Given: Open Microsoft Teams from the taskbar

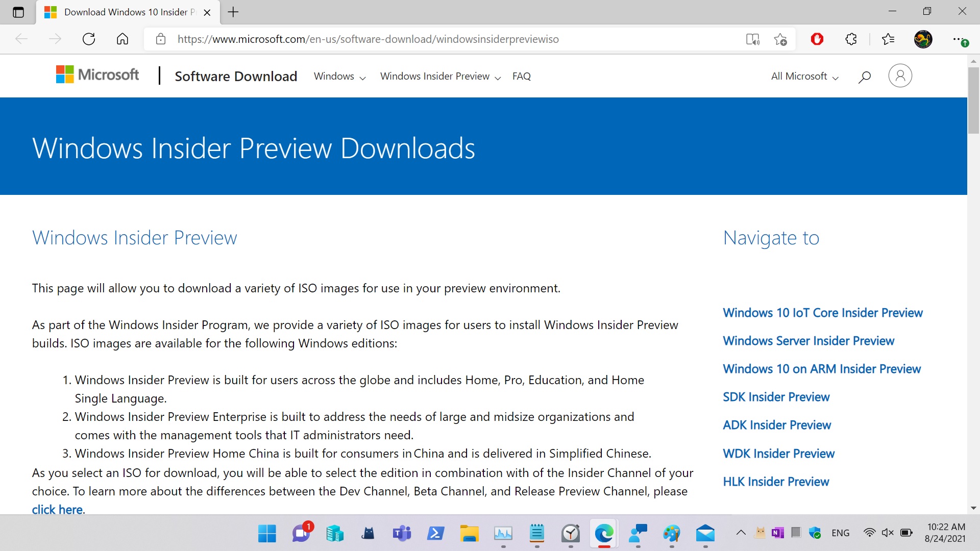Looking at the screenshot, I should pyautogui.click(x=402, y=533).
